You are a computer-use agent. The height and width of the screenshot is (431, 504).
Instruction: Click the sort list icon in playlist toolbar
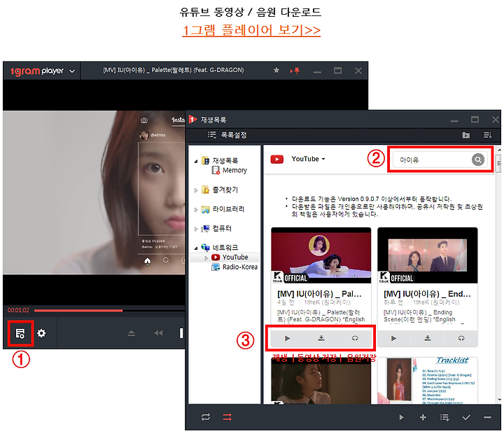click(488, 135)
